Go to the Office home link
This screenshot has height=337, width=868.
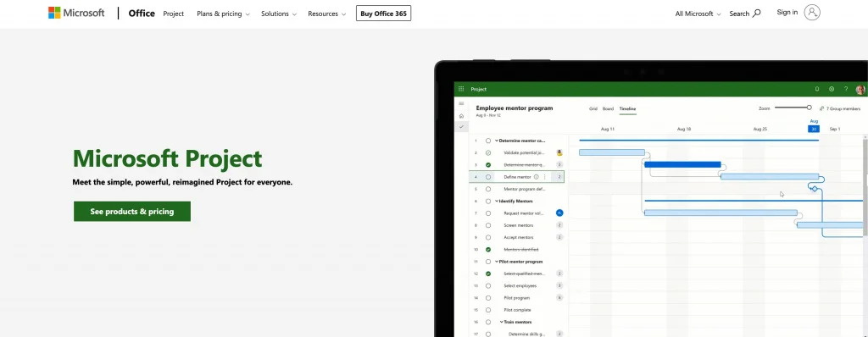pyautogui.click(x=142, y=14)
